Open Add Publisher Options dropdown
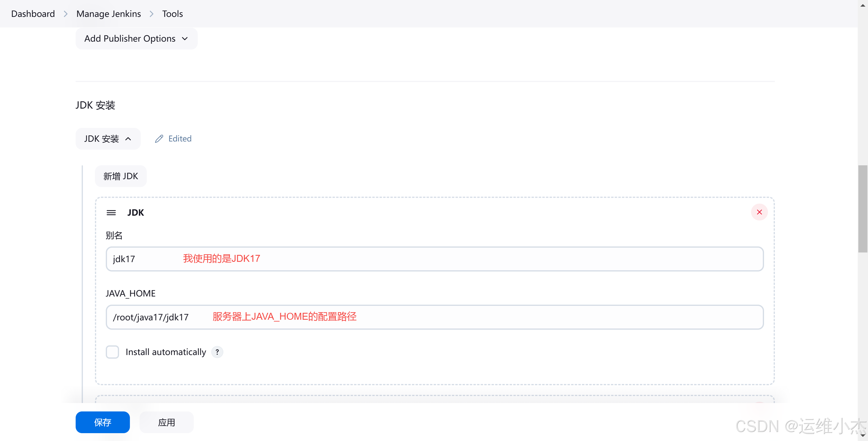The image size is (868, 441). 136,39
